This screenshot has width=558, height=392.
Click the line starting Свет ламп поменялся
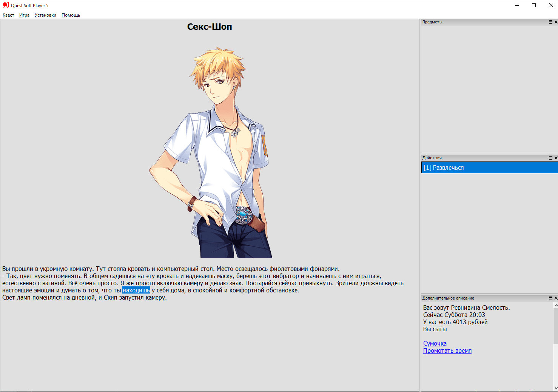[x=85, y=297]
